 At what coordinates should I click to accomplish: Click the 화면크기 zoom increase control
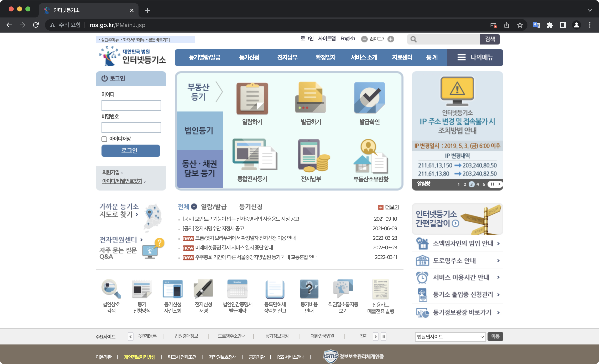[x=391, y=39]
